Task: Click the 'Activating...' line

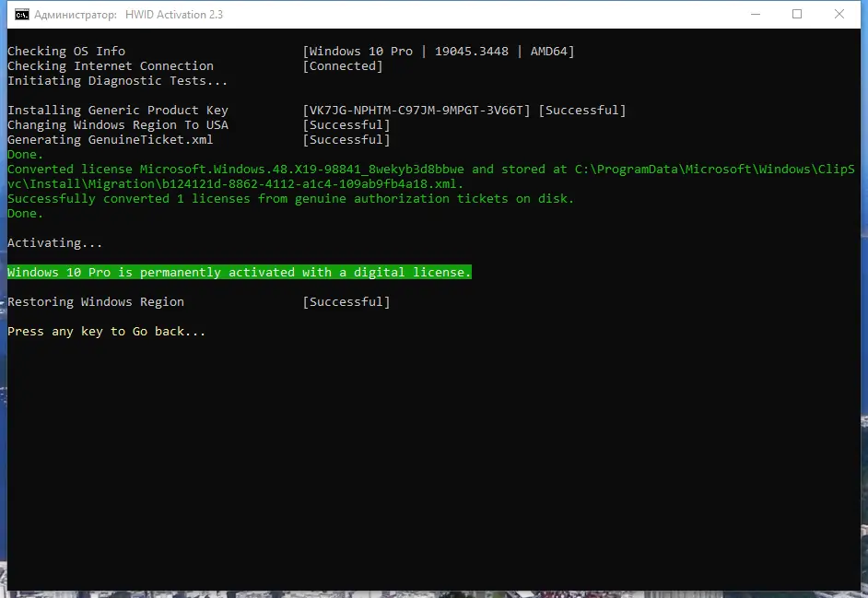Action: (54, 243)
